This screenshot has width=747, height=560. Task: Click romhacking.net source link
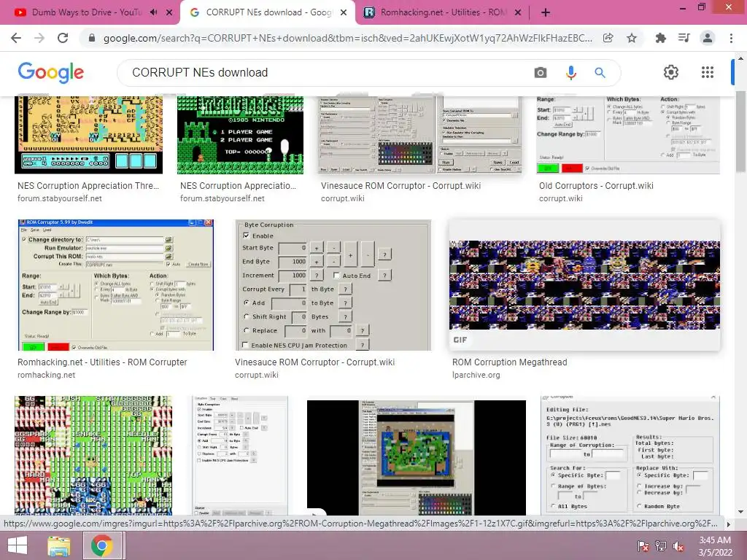click(46, 375)
